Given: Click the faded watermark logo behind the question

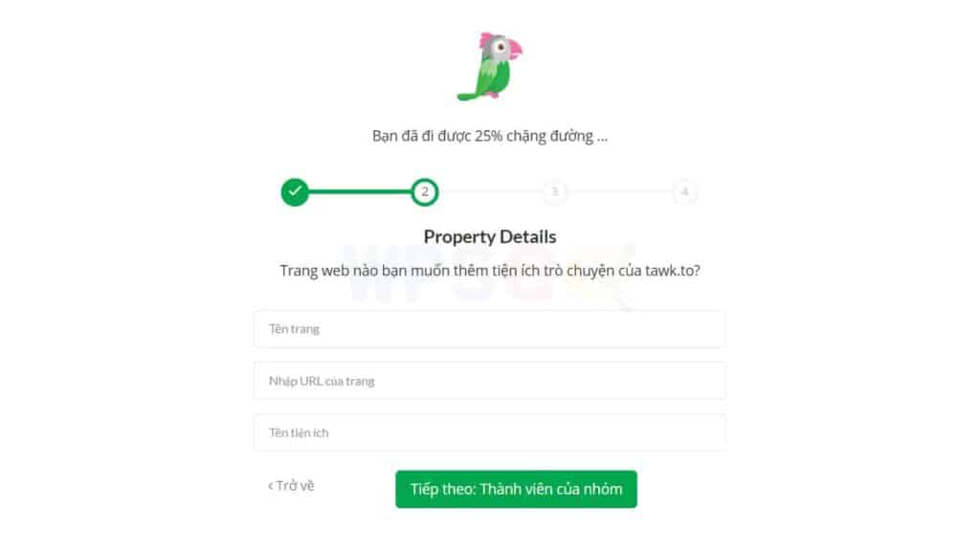Looking at the screenshot, I should pyautogui.click(x=491, y=275).
